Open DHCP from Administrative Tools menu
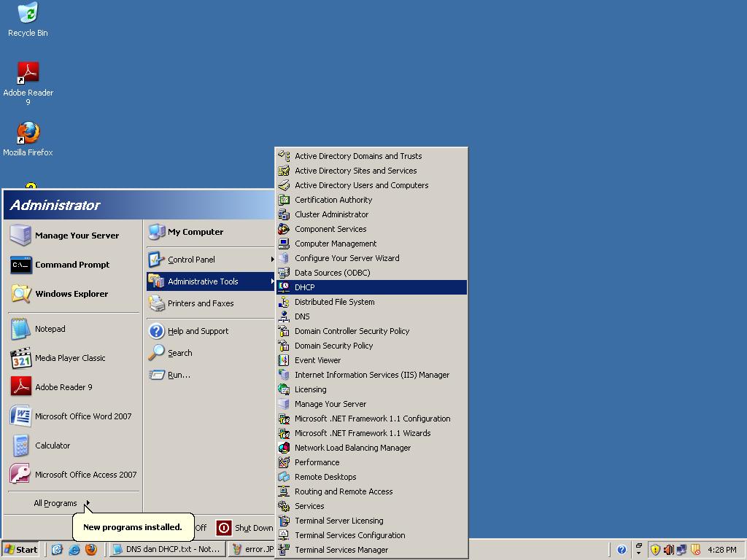 pyautogui.click(x=371, y=287)
